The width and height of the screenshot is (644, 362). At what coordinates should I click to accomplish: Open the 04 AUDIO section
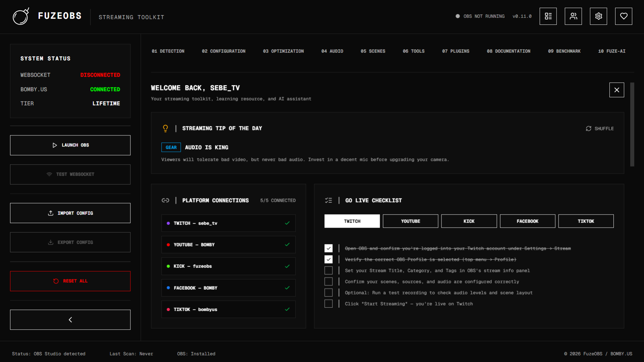tap(332, 51)
